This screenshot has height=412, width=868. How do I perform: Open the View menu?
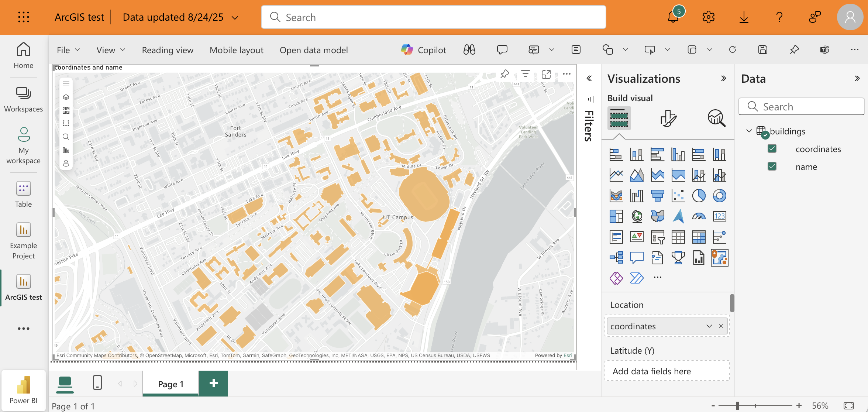pyautogui.click(x=111, y=50)
